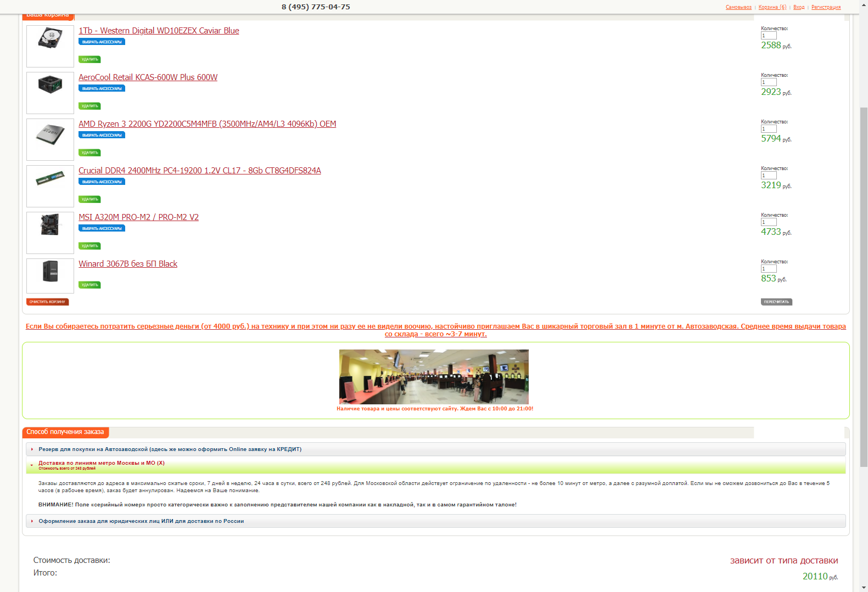Focus quantity field for Winard 3067B case
The height and width of the screenshot is (592, 868).
click(769, 269)
